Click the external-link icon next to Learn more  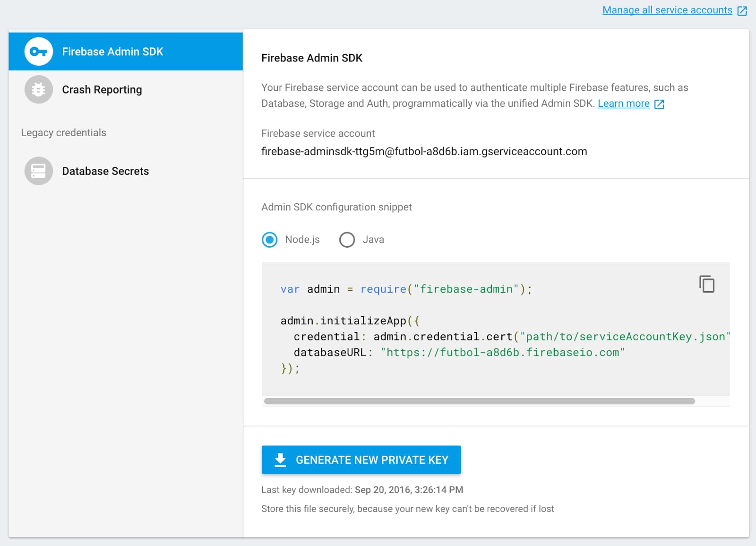[x=659, y=104]
